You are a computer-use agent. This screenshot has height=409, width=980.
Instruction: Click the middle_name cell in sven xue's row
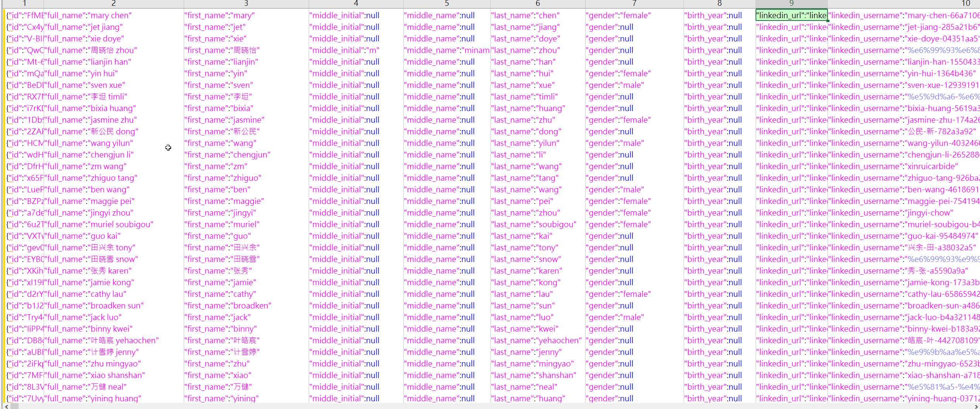(x=447, y=85)
